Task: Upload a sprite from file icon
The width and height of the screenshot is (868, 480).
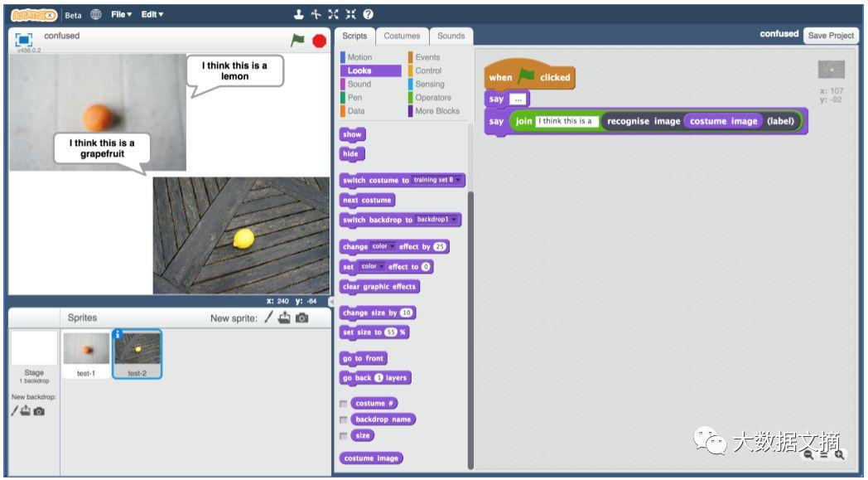Action: point(284,318)
